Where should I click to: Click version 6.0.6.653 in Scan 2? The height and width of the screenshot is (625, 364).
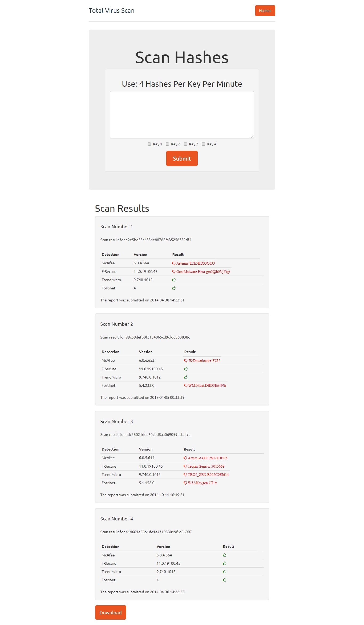(147, 360)
